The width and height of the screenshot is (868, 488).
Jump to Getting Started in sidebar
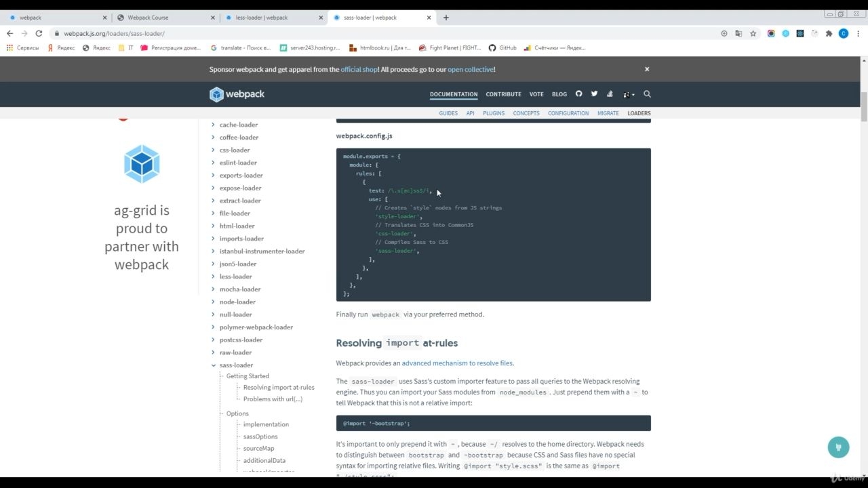pos(248,376)
